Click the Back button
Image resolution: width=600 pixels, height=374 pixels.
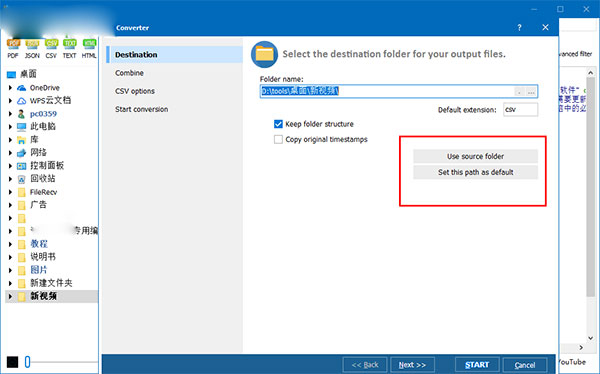(x=365, y=365)
